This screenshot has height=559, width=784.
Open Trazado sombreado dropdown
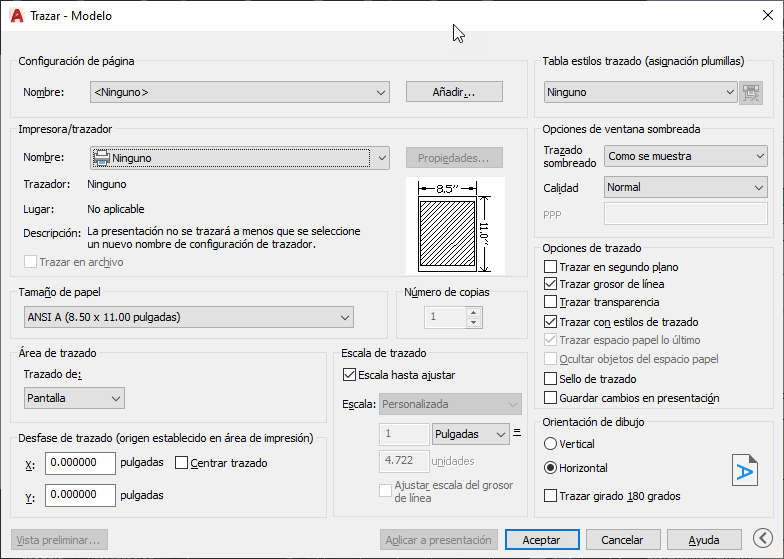(x=686, y=156)
